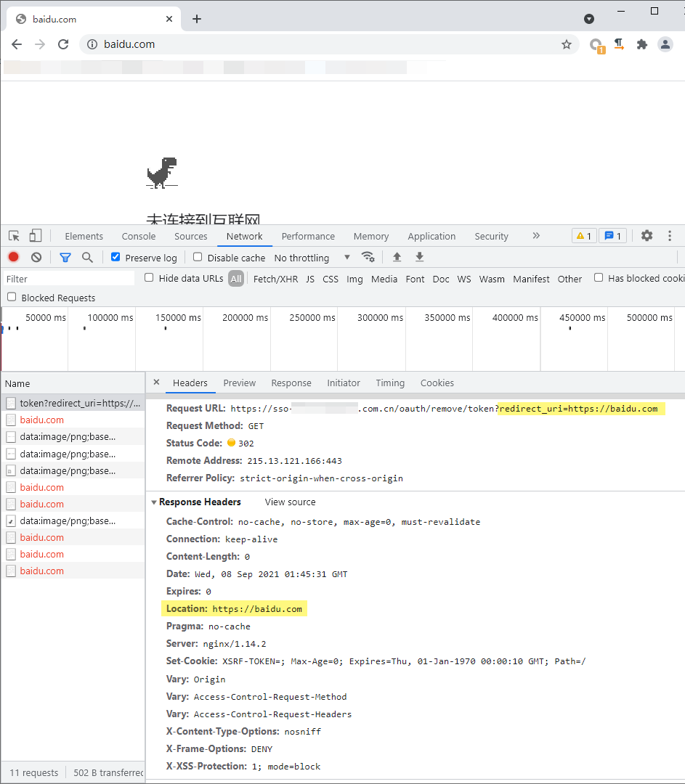Select the Timing detail tab
Image resolution: width=685 pixels, height=784 pixels.
click(390, 383)
